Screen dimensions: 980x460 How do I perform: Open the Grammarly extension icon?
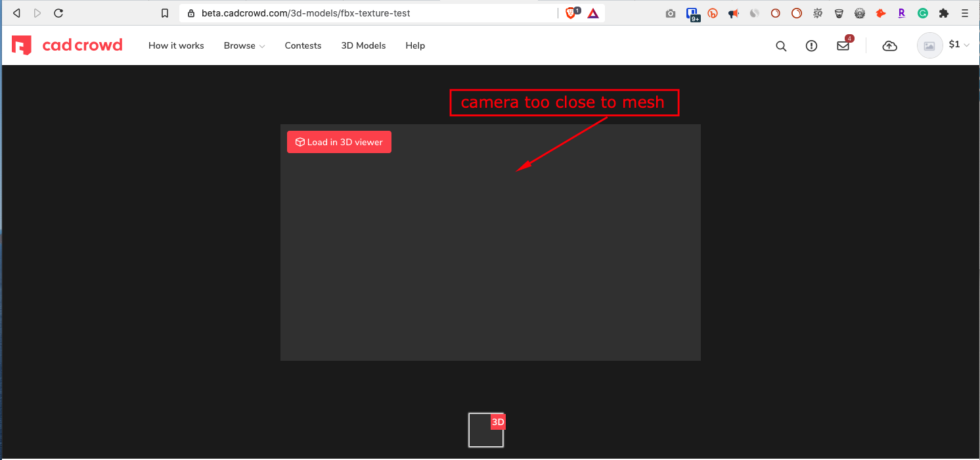coord(923,13)
